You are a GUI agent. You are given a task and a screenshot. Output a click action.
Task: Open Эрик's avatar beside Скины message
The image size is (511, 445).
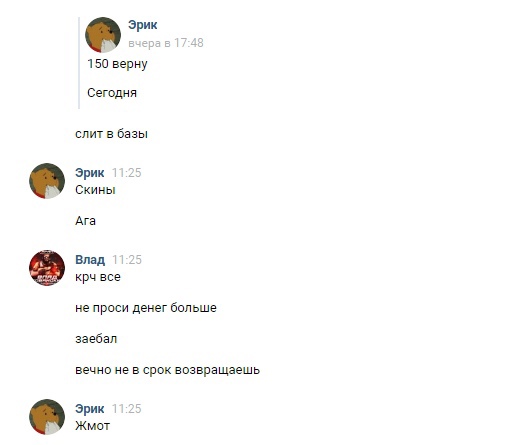47,181
